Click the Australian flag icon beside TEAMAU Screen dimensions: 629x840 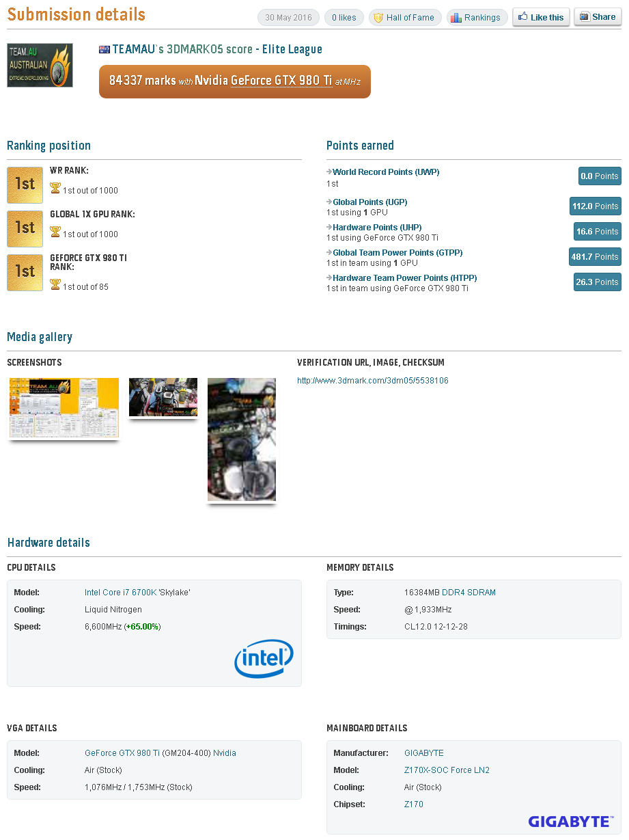tap(104, 49)
